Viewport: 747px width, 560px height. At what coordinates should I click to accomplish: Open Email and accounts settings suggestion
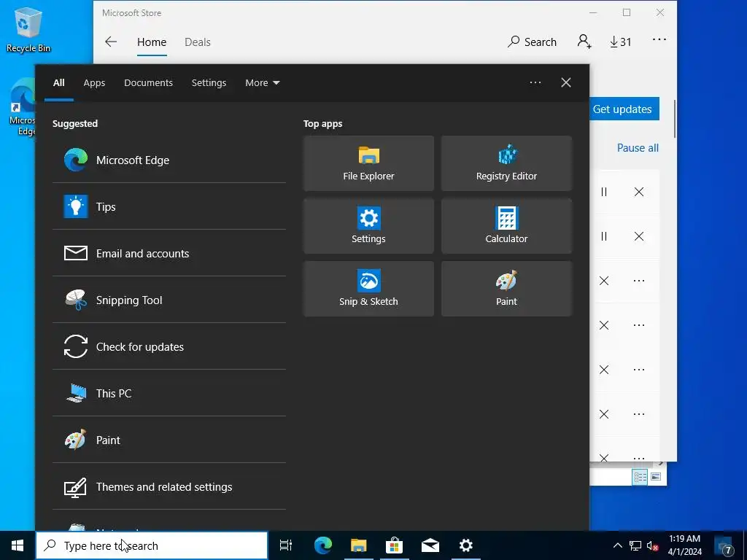pyautogui.click(x=169, y=253)
